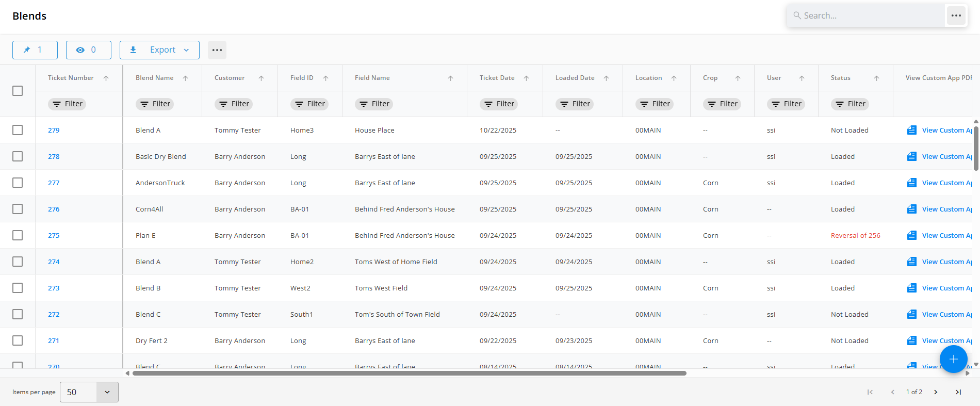Go to the previous page
The image size is (980, 406).
click(x=892, y=392)
